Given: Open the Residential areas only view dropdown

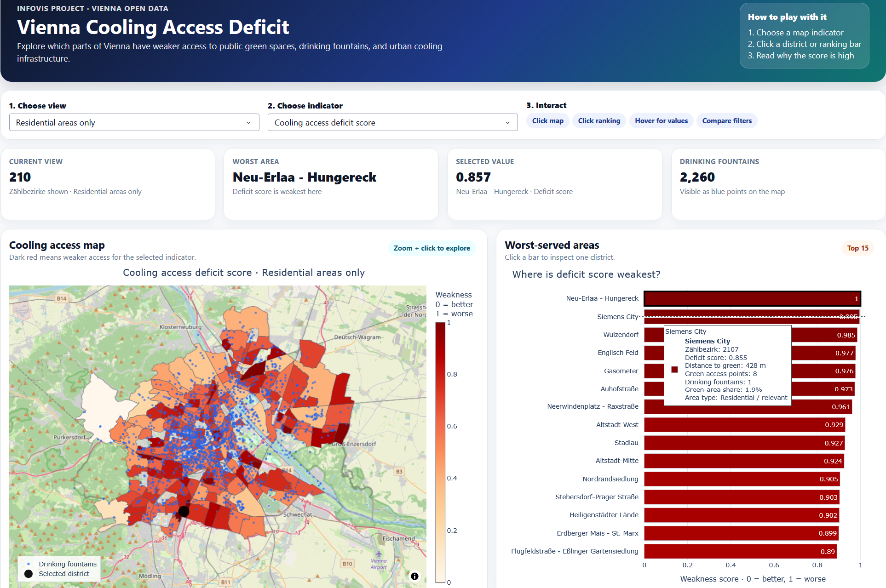Looking at the screenshot, I should [x=134, y=122].
